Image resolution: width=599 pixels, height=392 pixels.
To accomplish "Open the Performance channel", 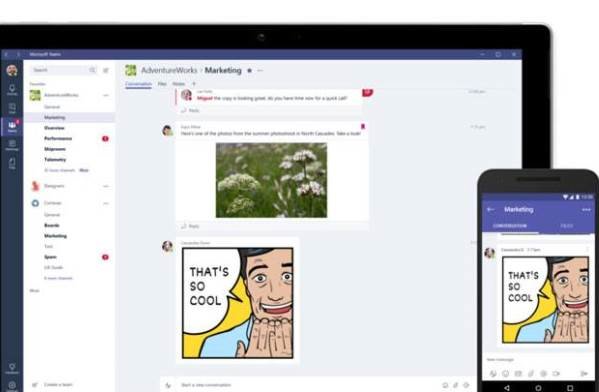I will click(x=58, y=138).
